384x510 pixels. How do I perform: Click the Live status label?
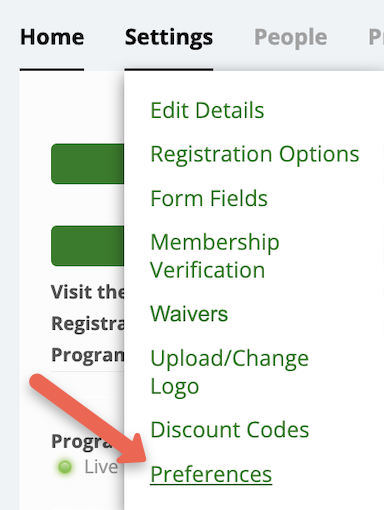[101, 467]
